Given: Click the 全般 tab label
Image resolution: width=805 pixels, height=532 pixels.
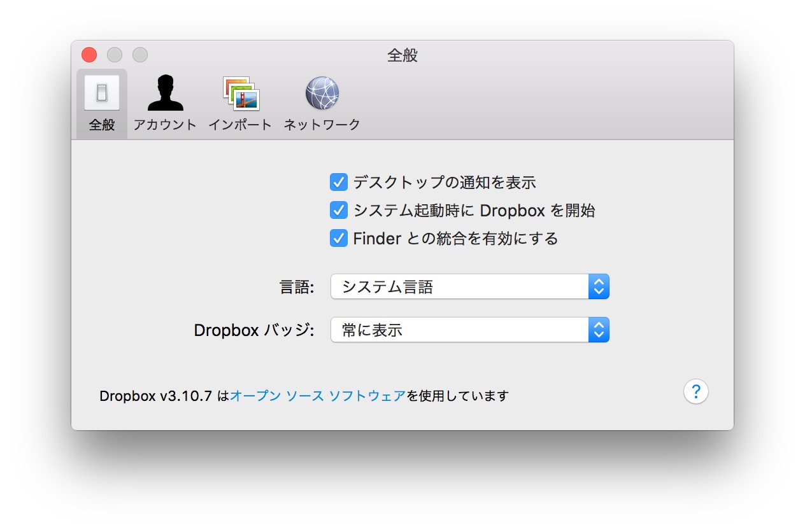Looking at the screenshot, I should (102, 125).
